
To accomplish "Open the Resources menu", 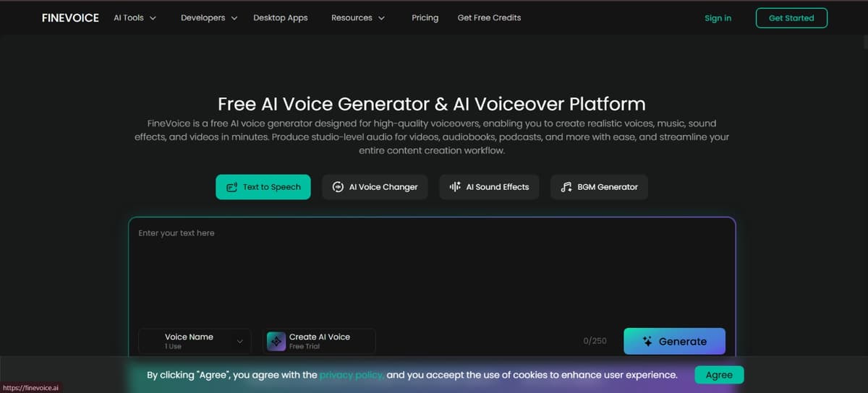I will point(358,17).
